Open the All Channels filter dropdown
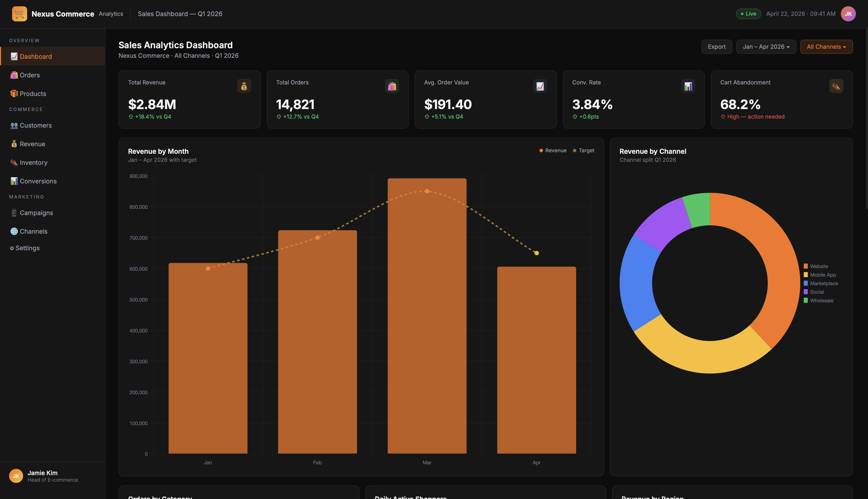The height and width of the screenshot is (499, 868). (x=826, y=47)
